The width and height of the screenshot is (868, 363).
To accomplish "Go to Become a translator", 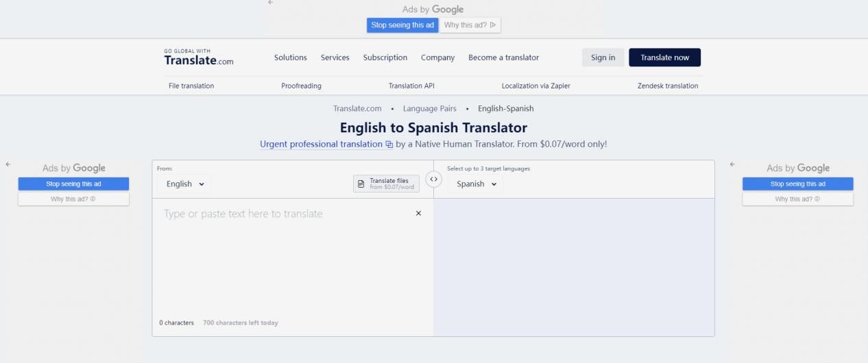I will click(x=504, y=58).
